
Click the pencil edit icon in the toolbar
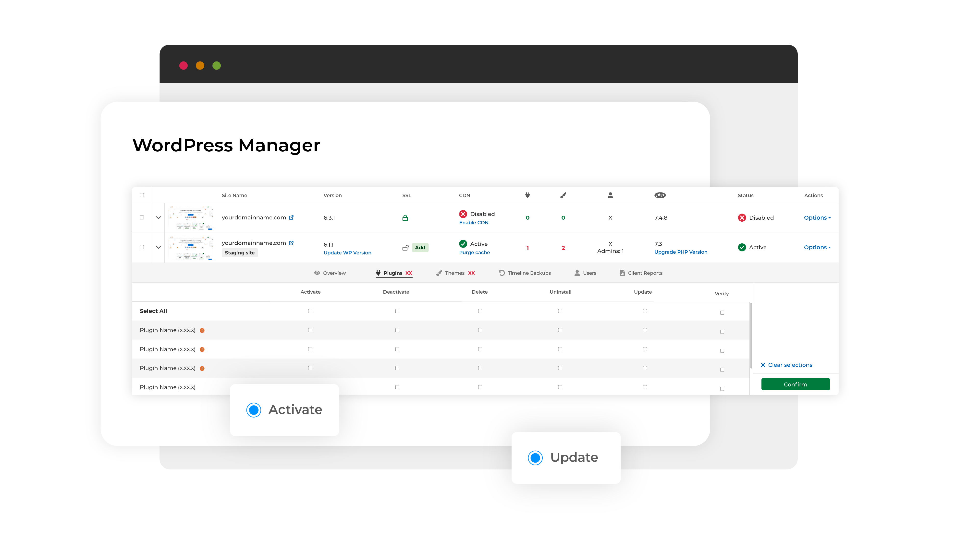564,195
